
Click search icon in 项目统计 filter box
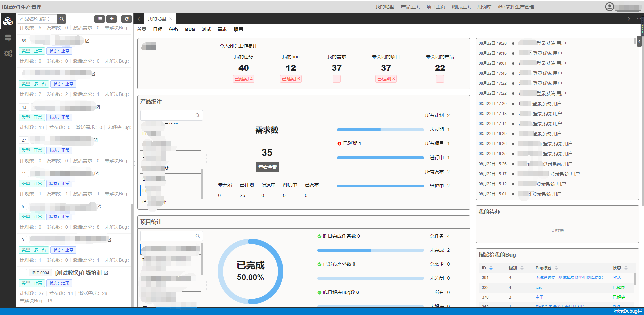pyautogui.click(x=198, y=236)
